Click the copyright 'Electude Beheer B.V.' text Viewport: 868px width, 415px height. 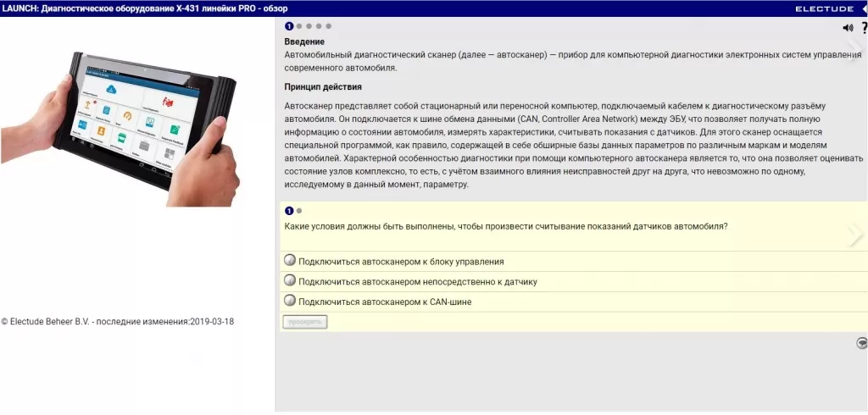tap(117, 322)
